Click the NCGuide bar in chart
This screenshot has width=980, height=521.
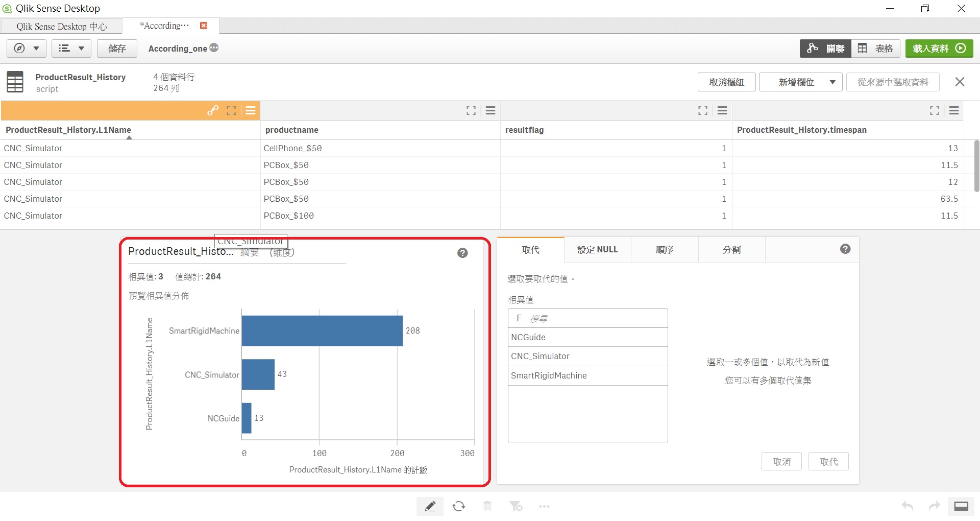247,418
